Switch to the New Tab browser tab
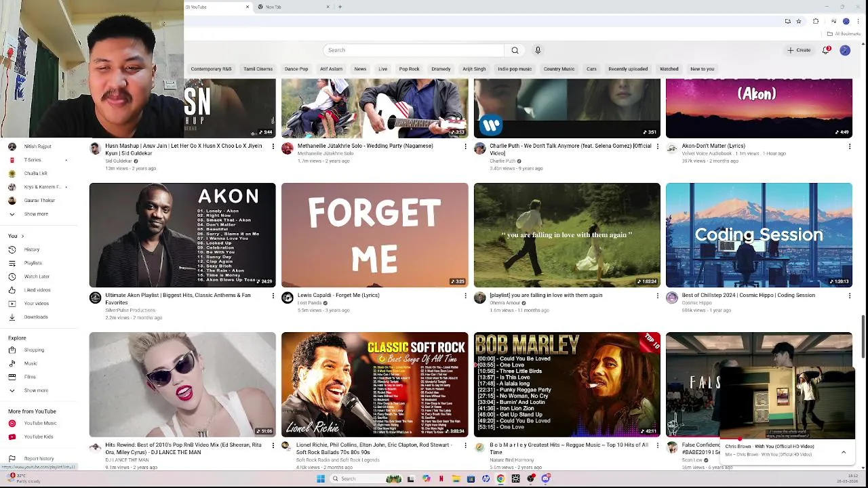 (x=292, y=7)
